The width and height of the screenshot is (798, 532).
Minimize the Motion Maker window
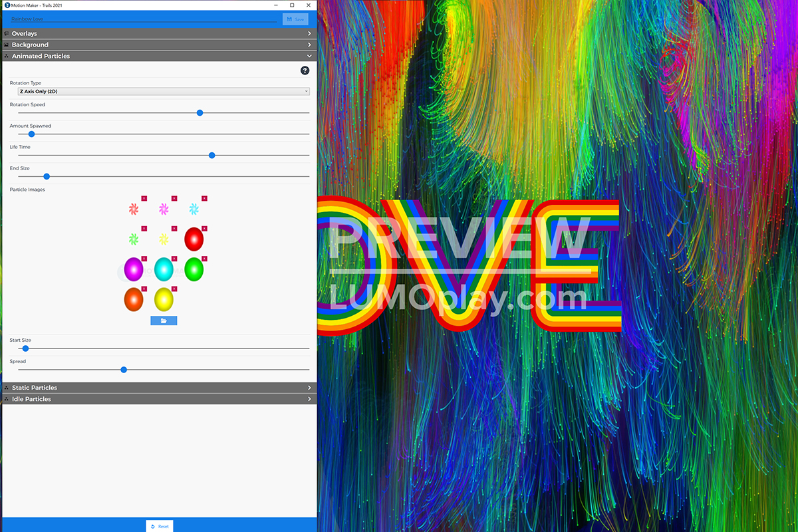[x=276, y=5]
